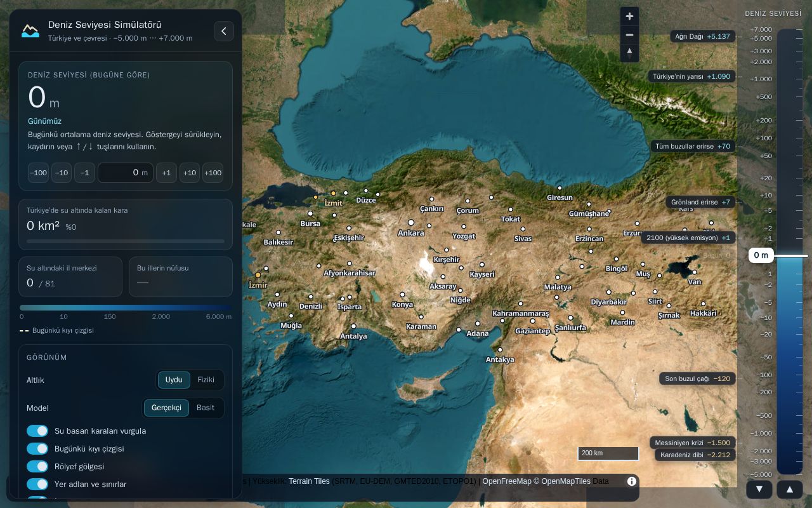Click the Su altındaki il merkezi card
Image resolution: width=812 pixels, height=508 pixels.
[x=70, y=277]
